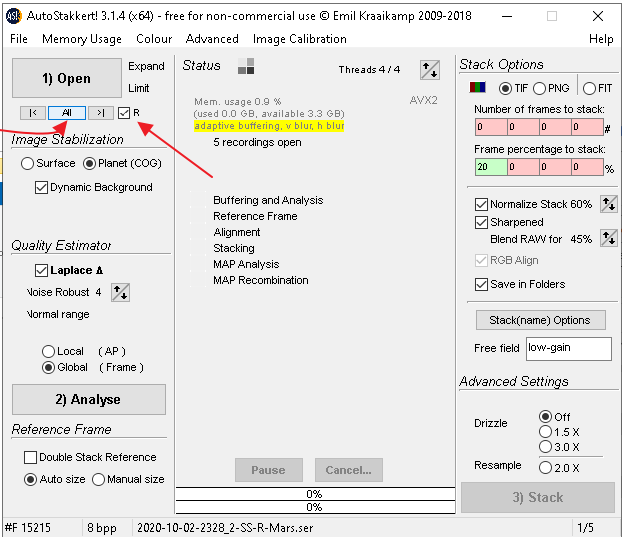
Task: Toggle Double Stack Reference checkbox
Action: pos(31,457)
